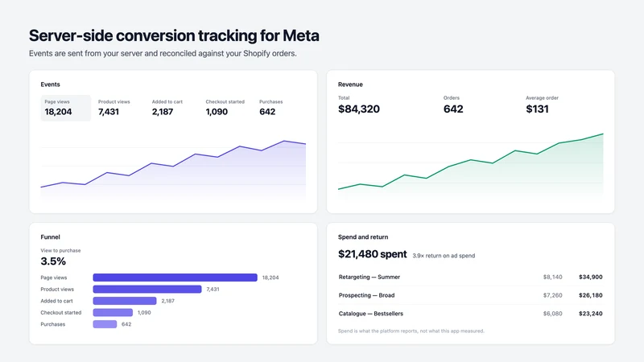The height and width of the screenshot is (362, 644).
Task: Click the $21,480 spent total
Action: pyautogui.click(x=373, y=254)
